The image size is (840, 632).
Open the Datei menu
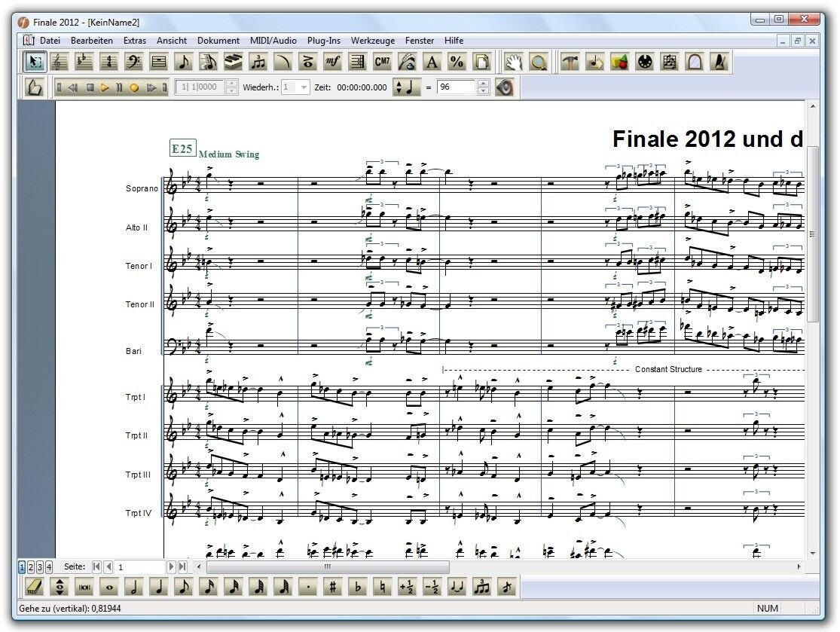point(50,40)
